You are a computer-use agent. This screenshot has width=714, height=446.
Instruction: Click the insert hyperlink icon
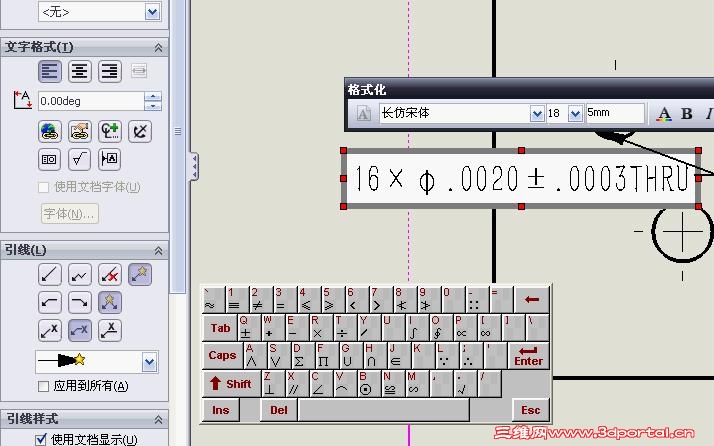point(50,131)
